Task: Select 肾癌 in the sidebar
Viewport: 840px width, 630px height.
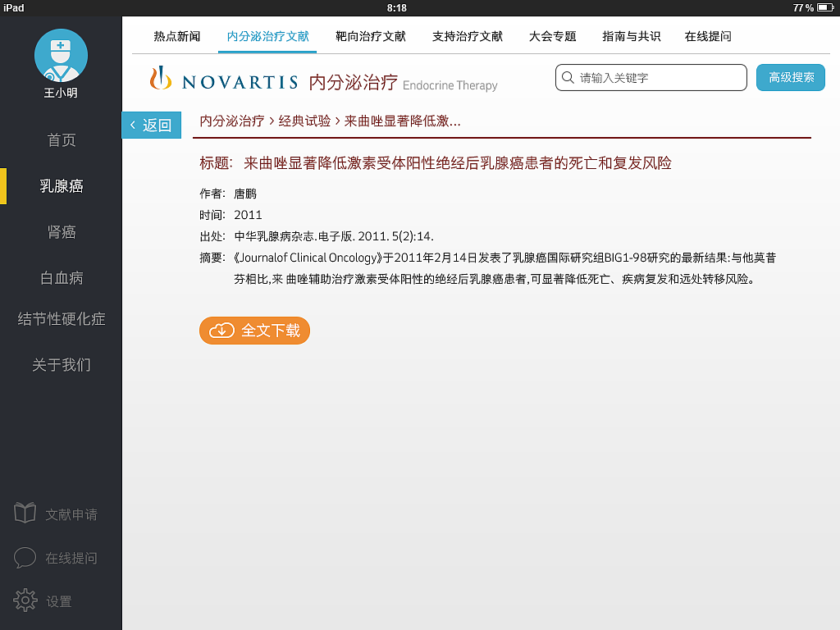Action: 62,232
